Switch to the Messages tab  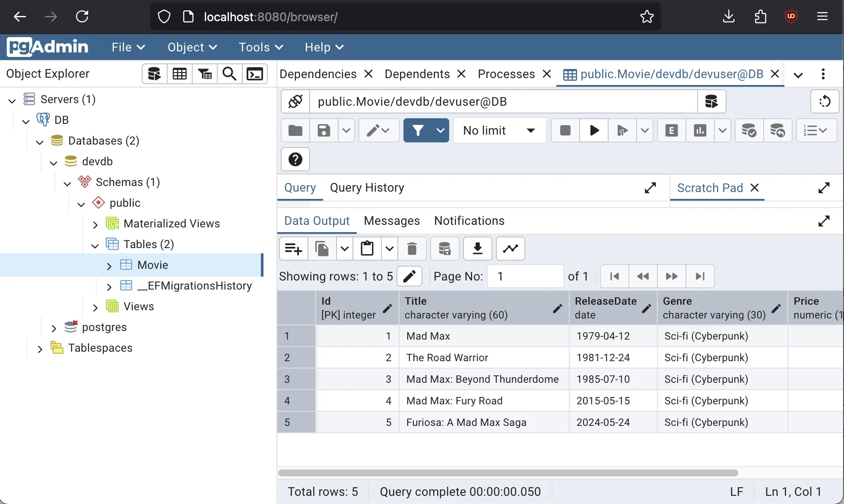click(x=392, y=221)
